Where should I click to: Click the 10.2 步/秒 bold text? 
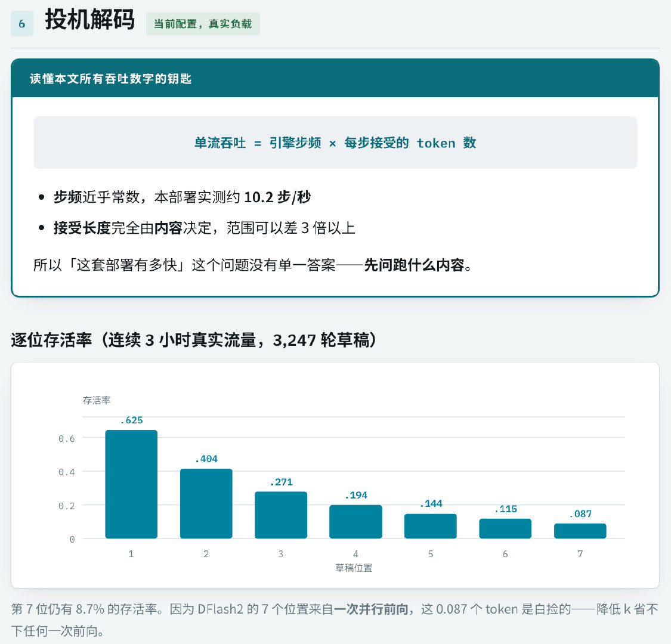[277, 197]
